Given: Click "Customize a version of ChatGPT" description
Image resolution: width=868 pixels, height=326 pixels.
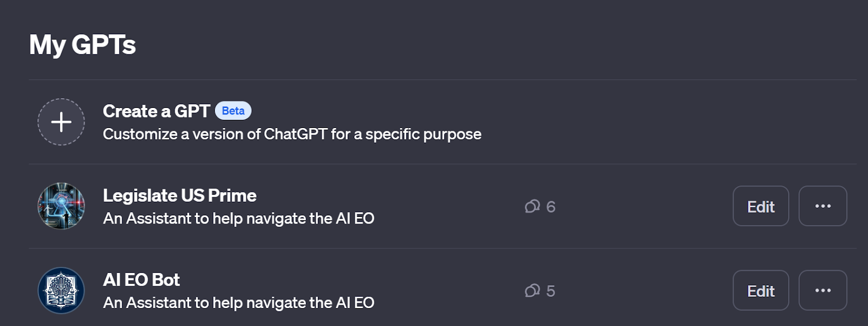Looking at the screenshot, I should pos(292,134).
